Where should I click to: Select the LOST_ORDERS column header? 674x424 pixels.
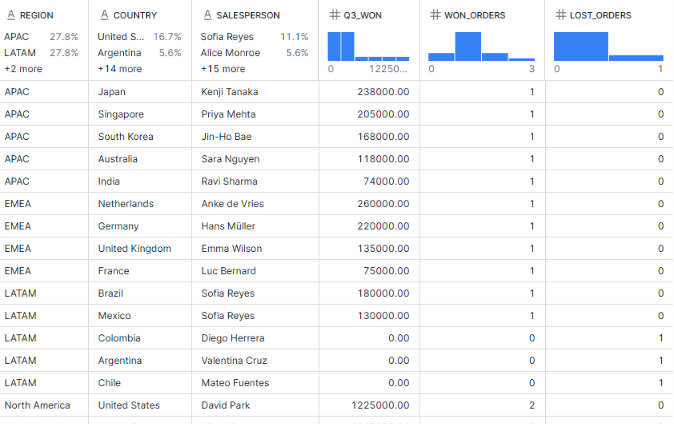(x=600, y=15)
